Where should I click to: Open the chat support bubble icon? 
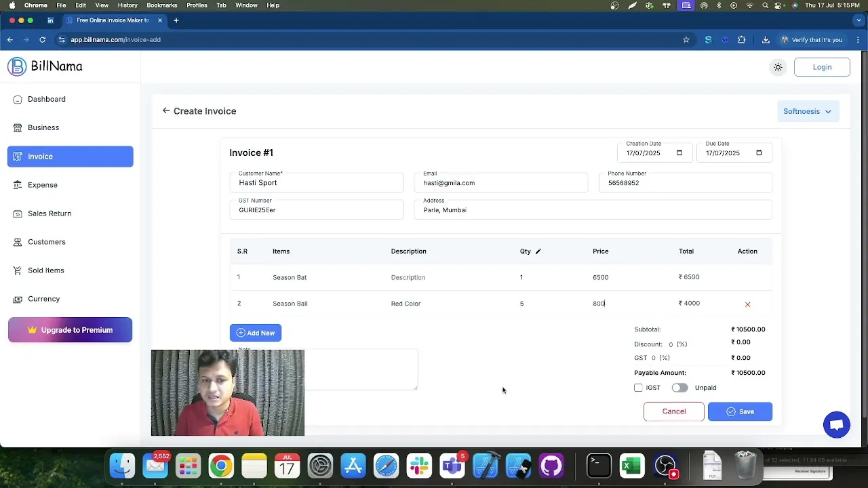(x=837, y=425)
